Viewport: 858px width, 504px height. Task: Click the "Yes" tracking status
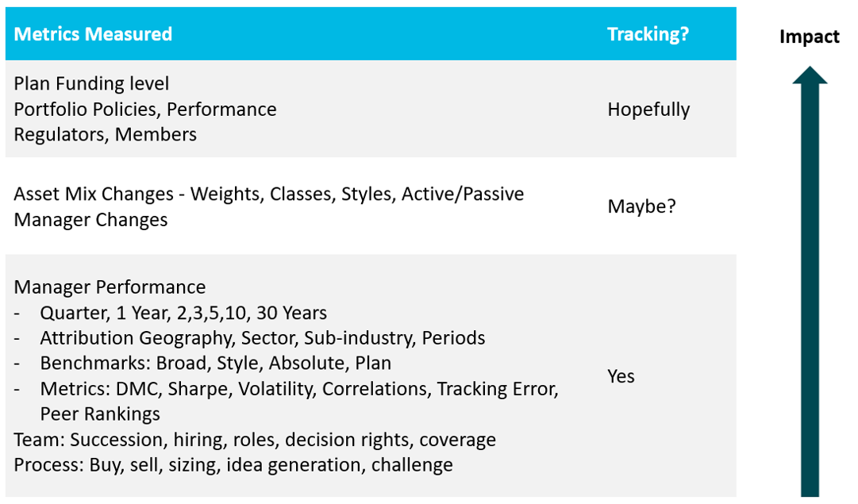(x=621, y=375)
